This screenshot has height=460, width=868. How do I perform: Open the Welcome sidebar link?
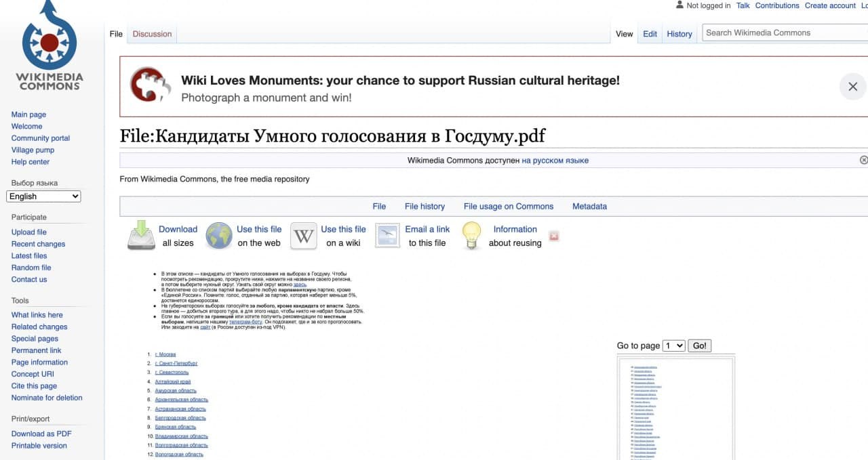(26, 126)
